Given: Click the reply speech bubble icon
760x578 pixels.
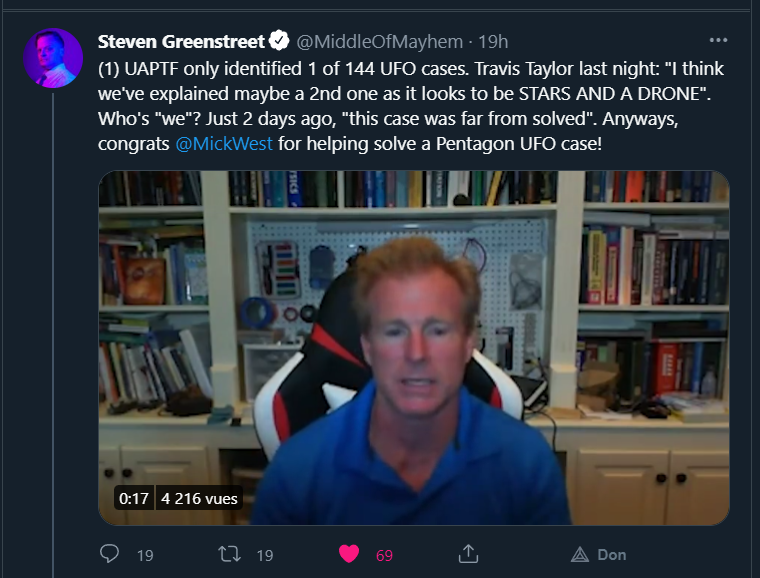Looking at the screenshot, I should pyautogui.click(x=109, y=554).
